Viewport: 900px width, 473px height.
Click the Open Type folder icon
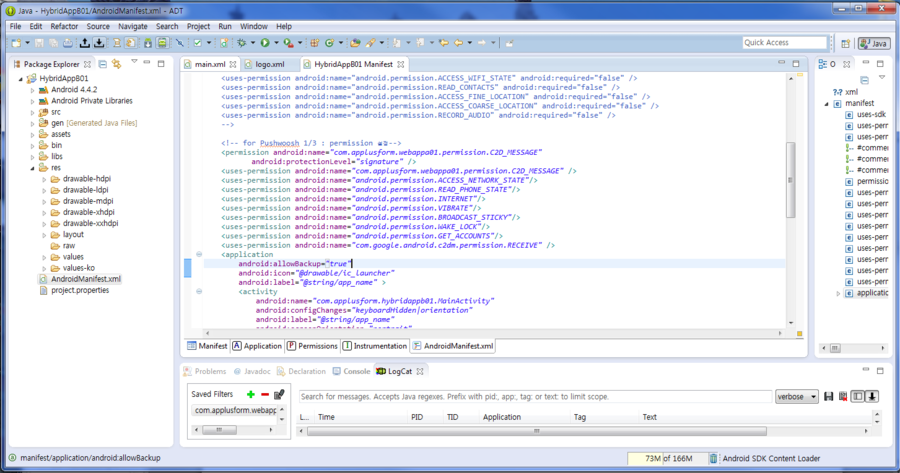point(355,43)
